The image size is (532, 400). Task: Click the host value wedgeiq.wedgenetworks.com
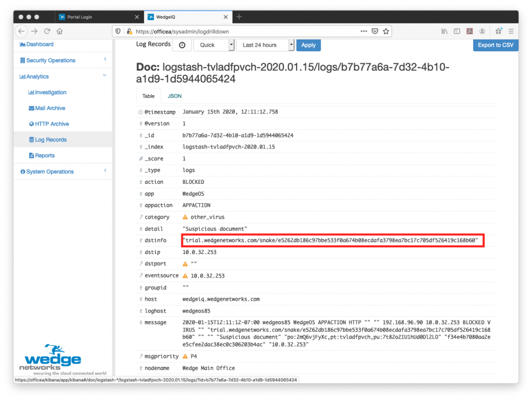point(221,299)
